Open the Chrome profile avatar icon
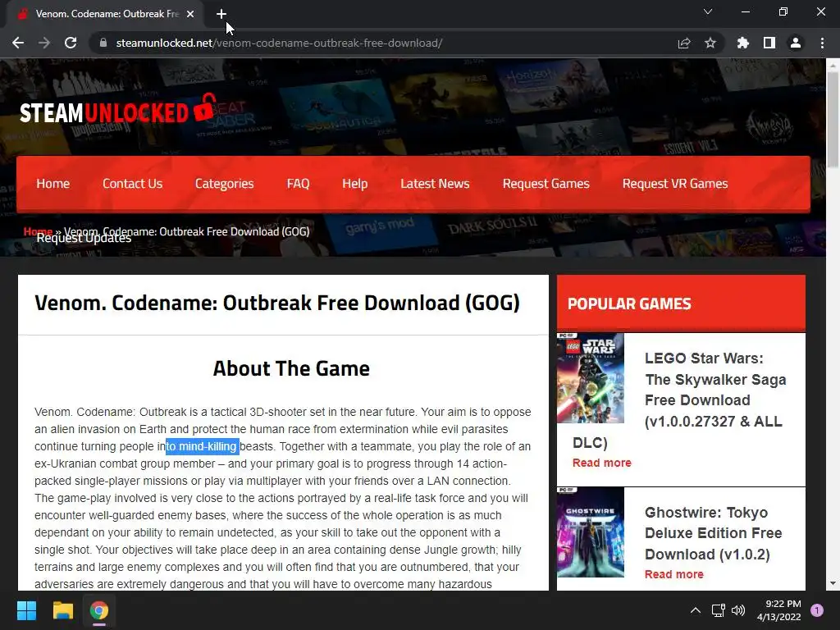This screenshot has height=630, width=840. (796, 43)
